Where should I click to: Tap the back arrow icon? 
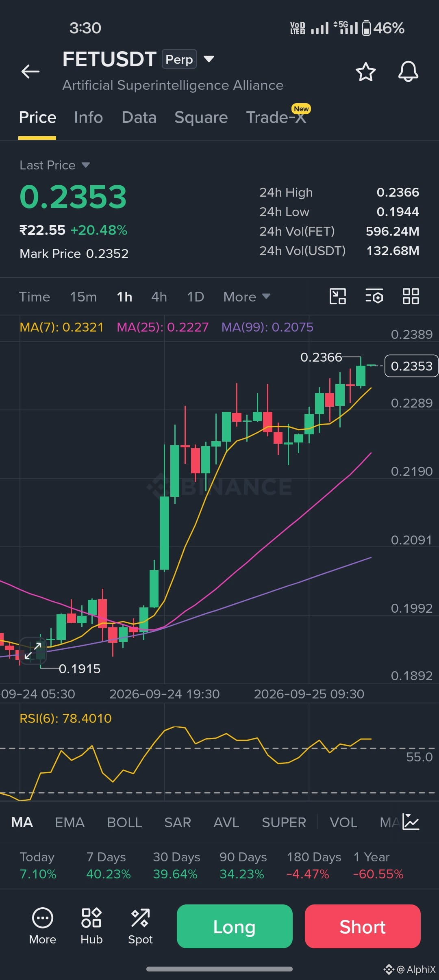pos(30,72)
